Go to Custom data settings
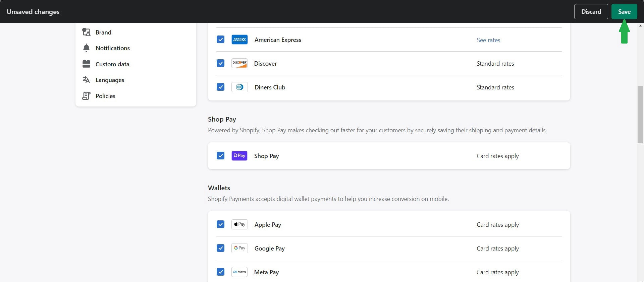The height and width of the screenshot is (282, 644). click(x=112, y=64)
